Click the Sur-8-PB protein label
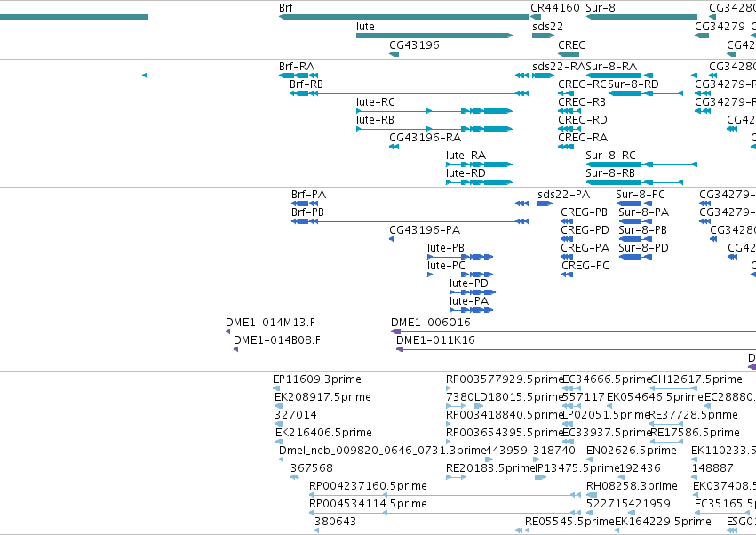 click(642, 230)
